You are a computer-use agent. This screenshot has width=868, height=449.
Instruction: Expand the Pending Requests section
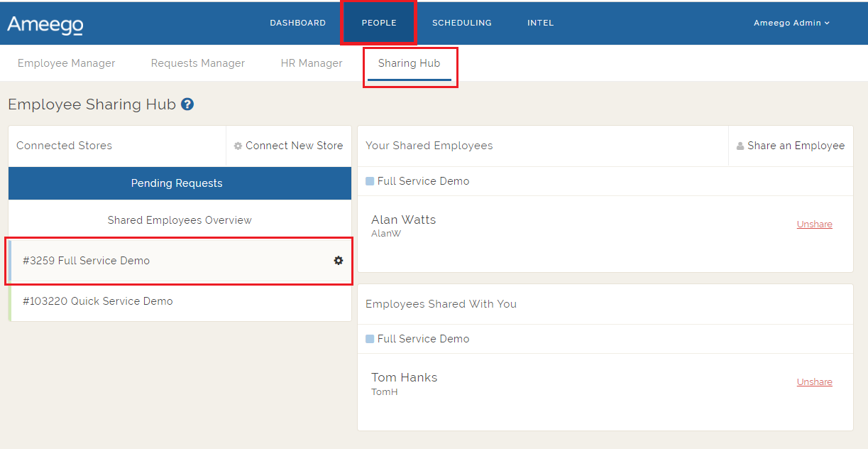click(177, 183)
